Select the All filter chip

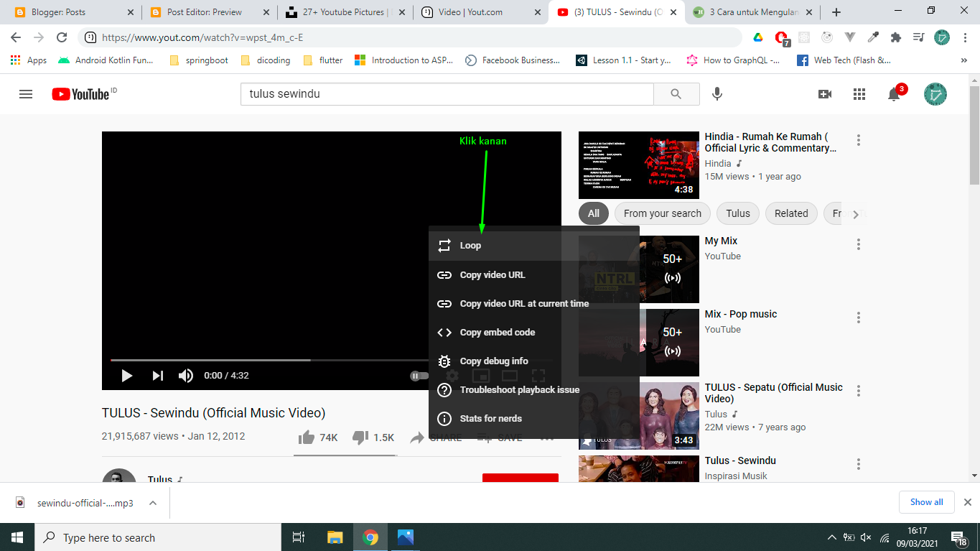(594, 213)
